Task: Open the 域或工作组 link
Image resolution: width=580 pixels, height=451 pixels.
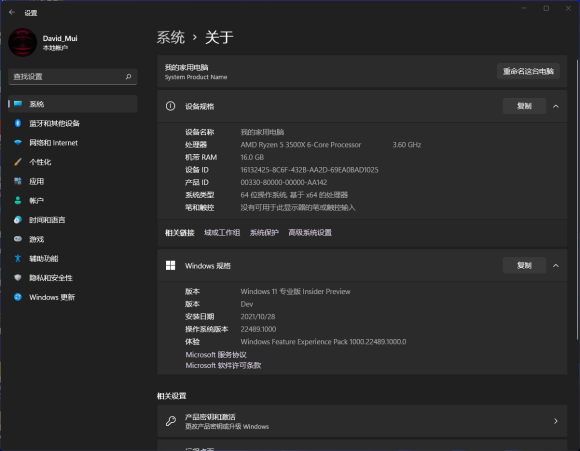Action: click(222, 233)
